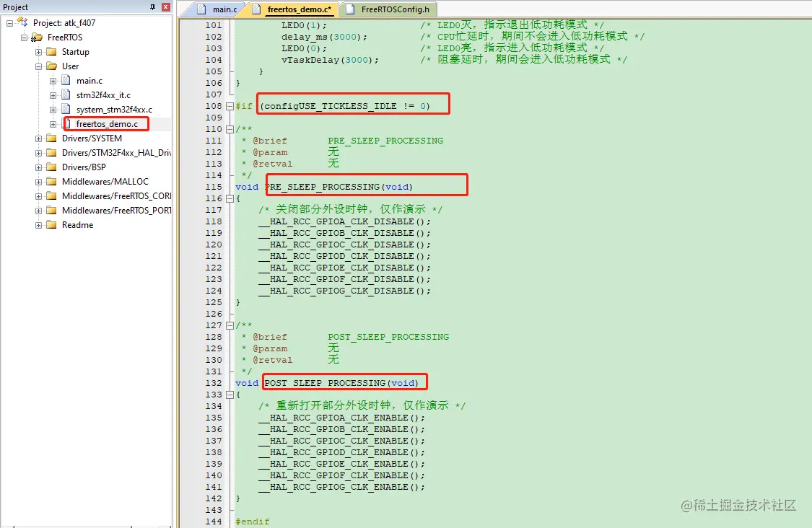Collapse the function body at line 116
The width and height of the screenshot is (812, 528).
pyautogui.click(x=230, y=198)
